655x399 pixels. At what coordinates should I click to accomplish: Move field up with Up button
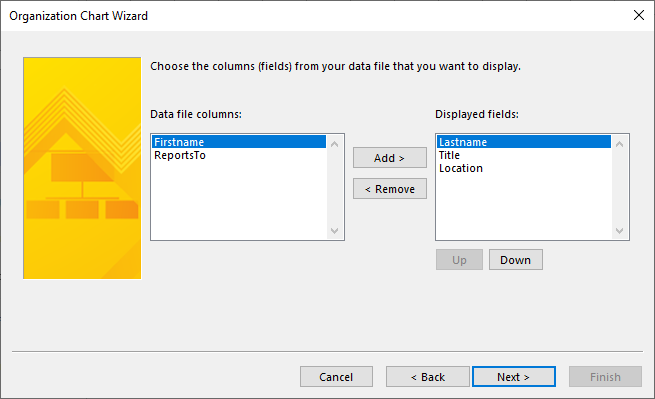(x=459, y=260)
